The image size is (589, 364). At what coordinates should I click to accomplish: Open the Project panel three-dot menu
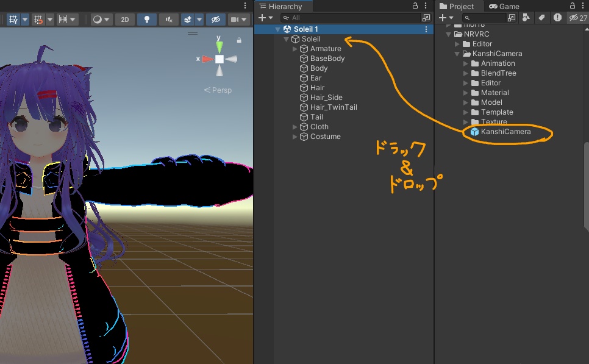(583, 5)
